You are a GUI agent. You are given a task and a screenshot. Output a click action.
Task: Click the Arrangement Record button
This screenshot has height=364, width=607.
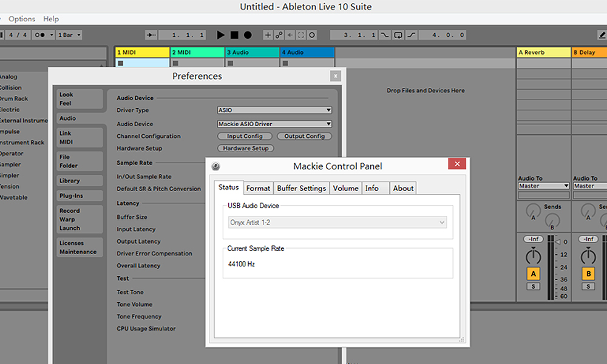248,35
